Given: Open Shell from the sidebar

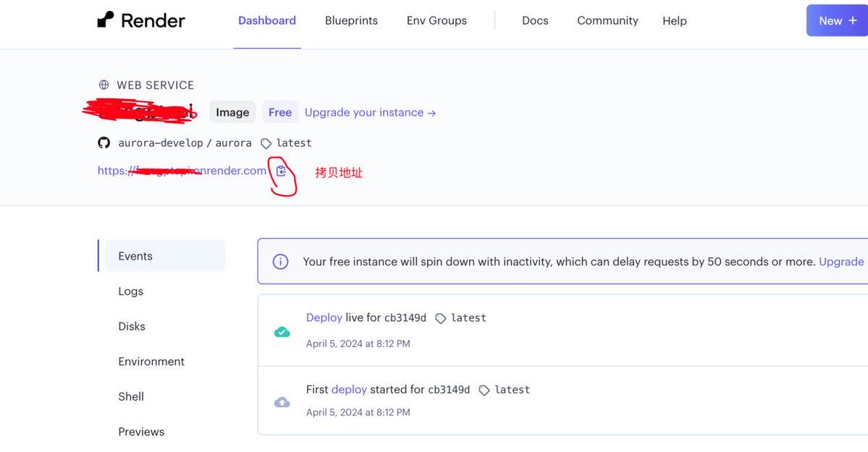Looking at the screenshot, I should click(131, 396).
